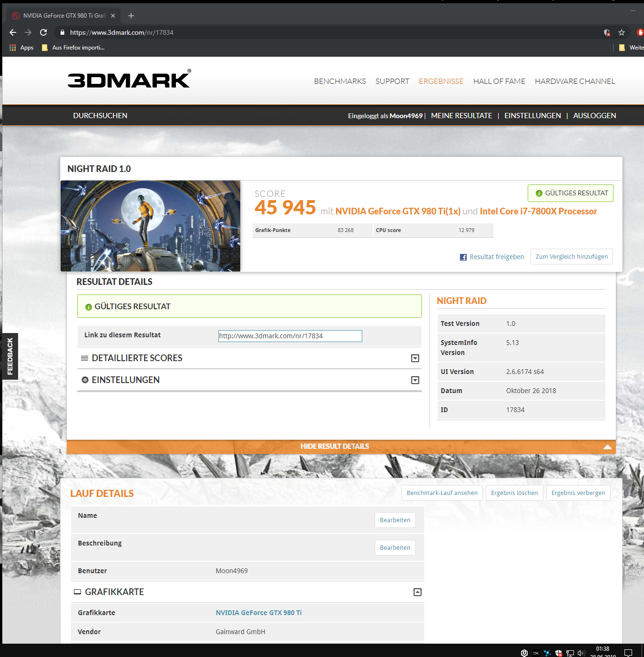Open the SUPPORT menu
Viewport: 644px width, 657px height.
(392, 81)
